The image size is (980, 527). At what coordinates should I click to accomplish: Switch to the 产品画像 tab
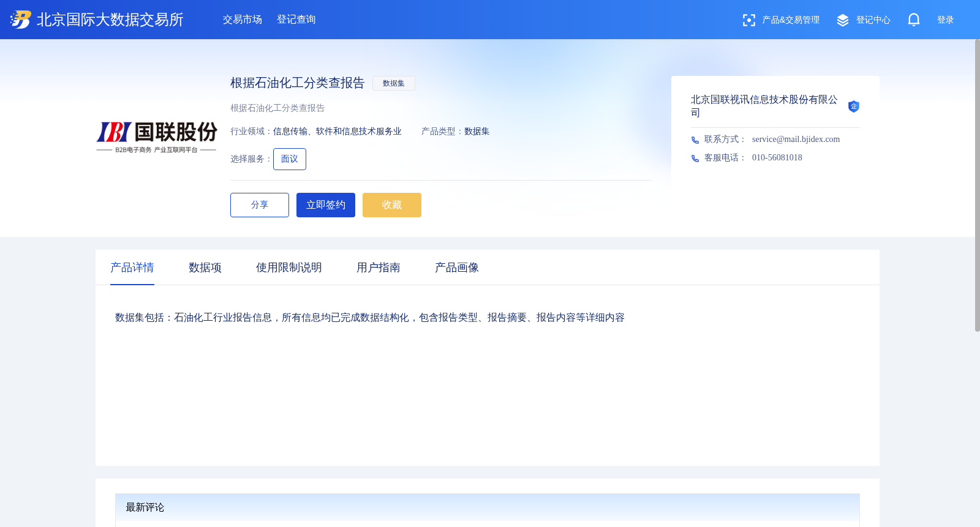457,267
